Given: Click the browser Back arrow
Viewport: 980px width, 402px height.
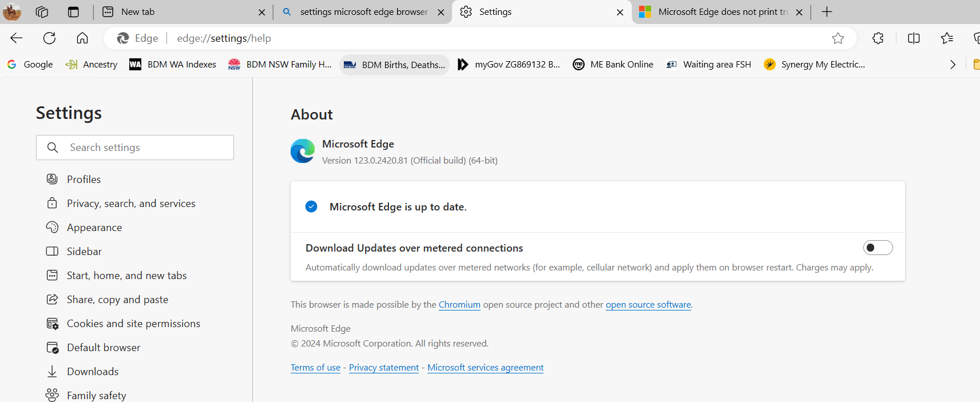Looking at the screenshot, I should click(x=16, y=38).
